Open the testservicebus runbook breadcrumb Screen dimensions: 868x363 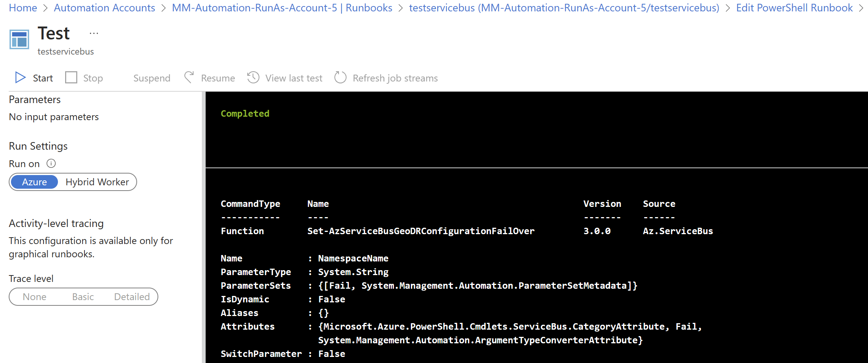[564, 8]
